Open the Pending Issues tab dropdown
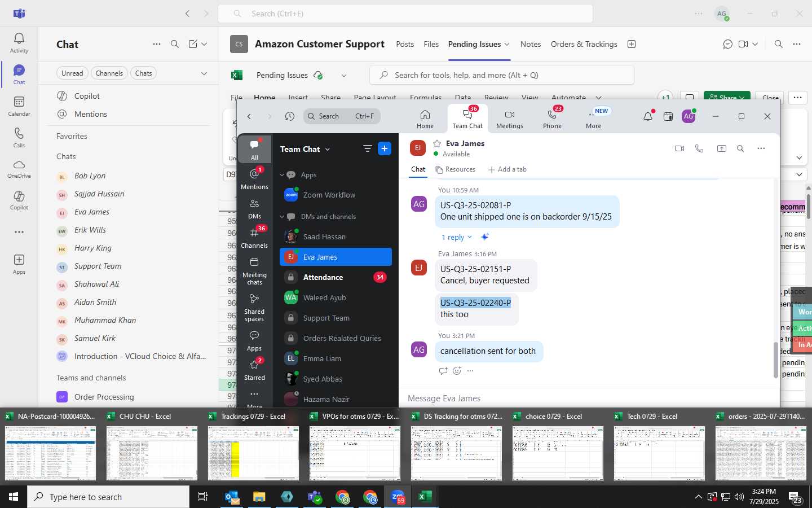The width and height of the screenshot is (812, 508). pyautogui.click(x=507, y=44)
